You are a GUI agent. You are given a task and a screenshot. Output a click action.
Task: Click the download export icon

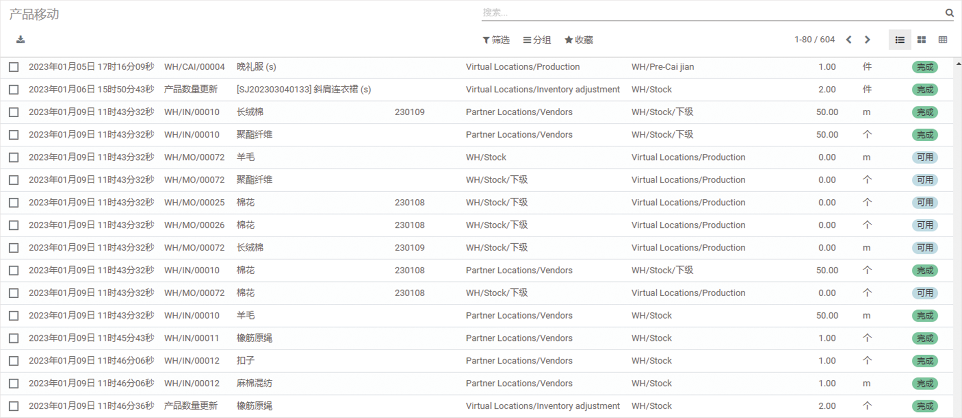[20, 40]
